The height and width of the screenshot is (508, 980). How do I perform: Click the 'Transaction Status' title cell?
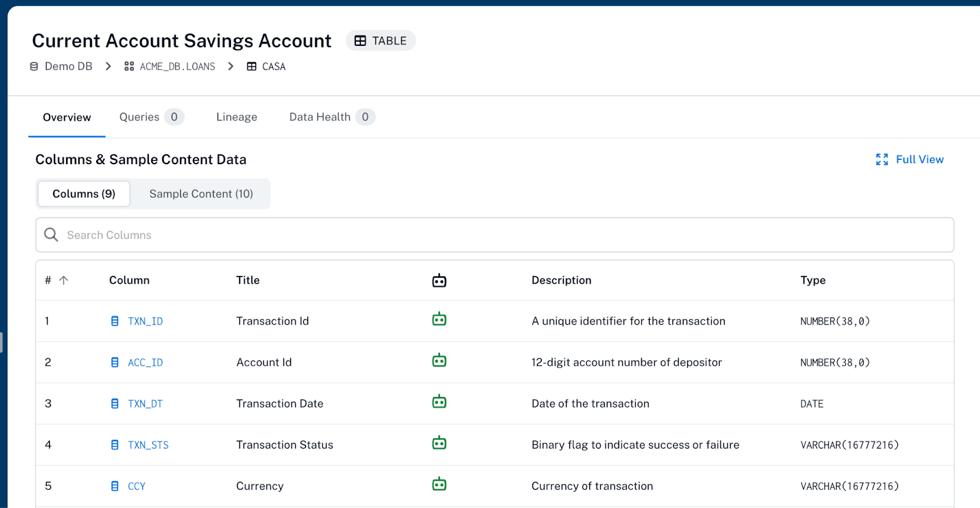click(285, 445)
